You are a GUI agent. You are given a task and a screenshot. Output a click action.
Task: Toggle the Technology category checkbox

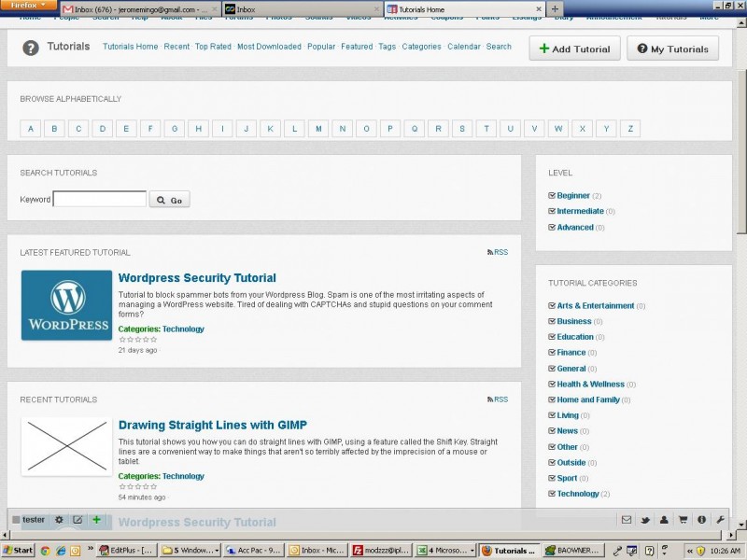[x=552, y=494]
